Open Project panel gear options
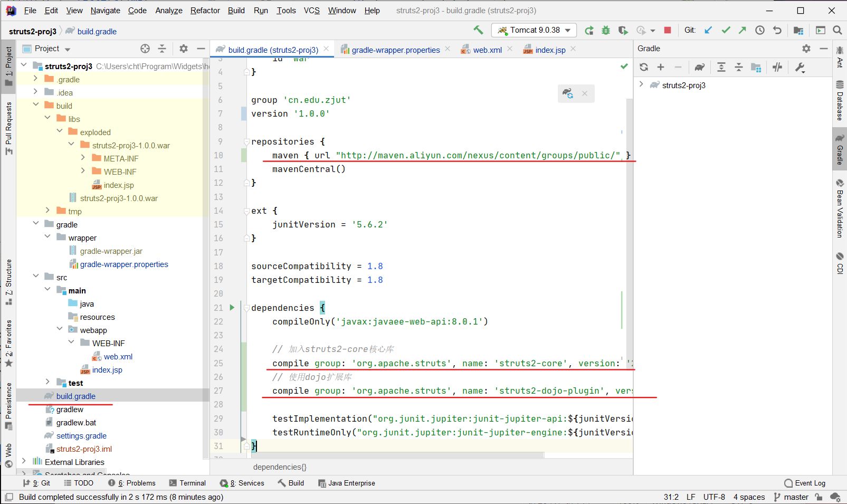Image resolution: width=847 pixels, height=504 pixels. pyautogui.click(x=184, y=49)
